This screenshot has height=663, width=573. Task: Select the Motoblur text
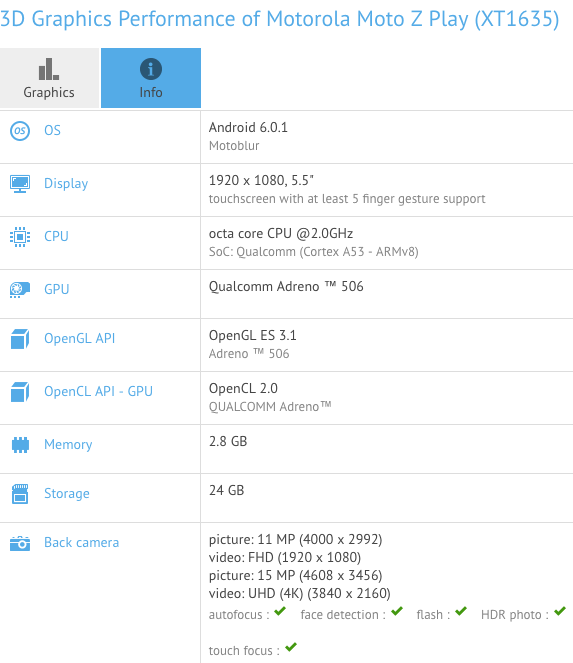pos(234,146)
